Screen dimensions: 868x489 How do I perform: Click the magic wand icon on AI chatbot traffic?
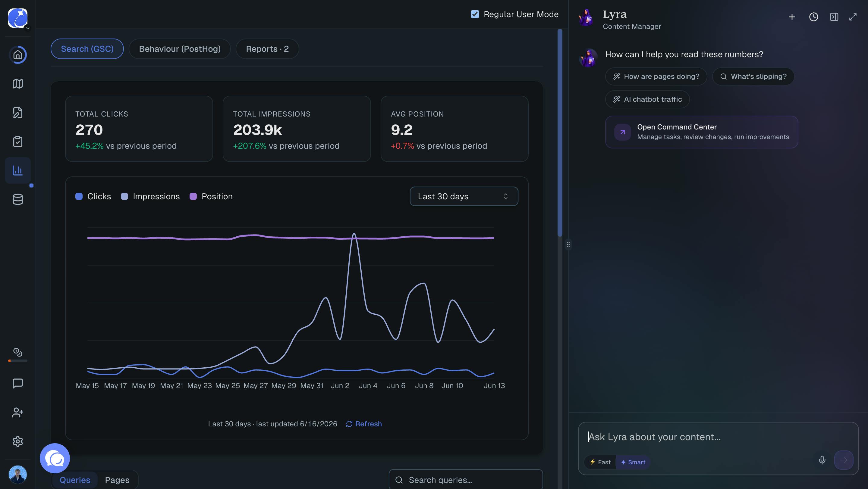point(616,99)
